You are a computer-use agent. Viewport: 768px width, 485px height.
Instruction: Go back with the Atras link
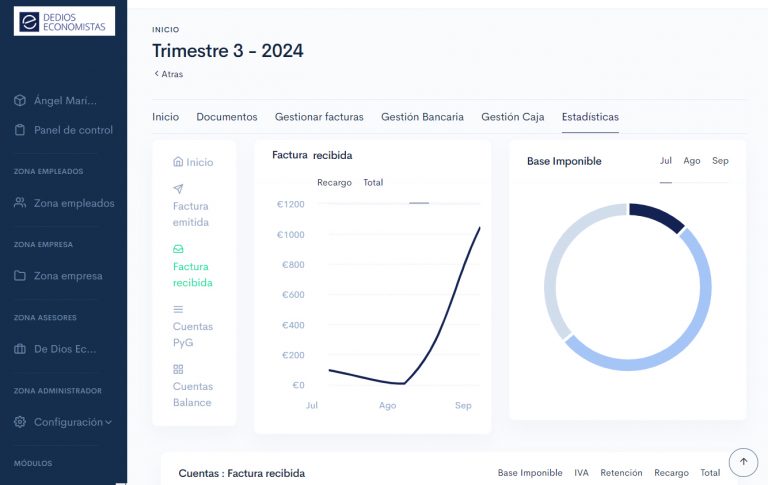point(172,74)
